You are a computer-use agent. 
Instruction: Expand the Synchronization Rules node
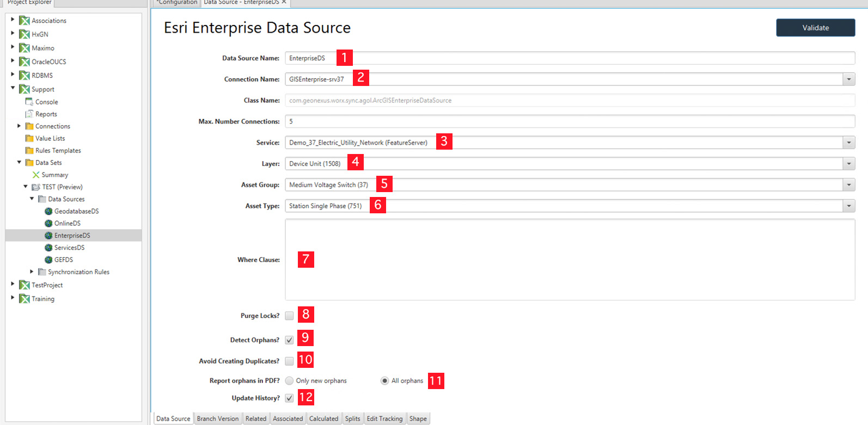[x=32, y=272]
